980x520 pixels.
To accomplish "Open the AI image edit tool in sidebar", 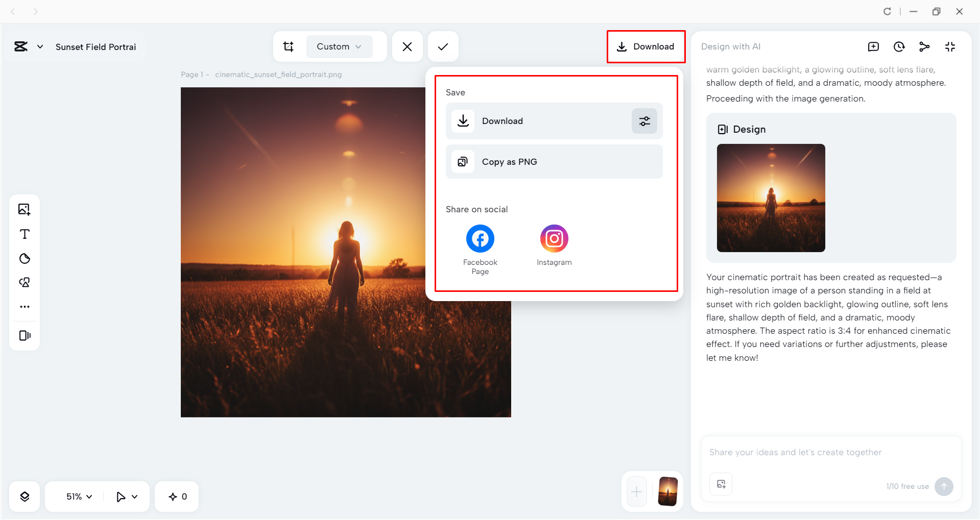I will (x=25, y=283).
